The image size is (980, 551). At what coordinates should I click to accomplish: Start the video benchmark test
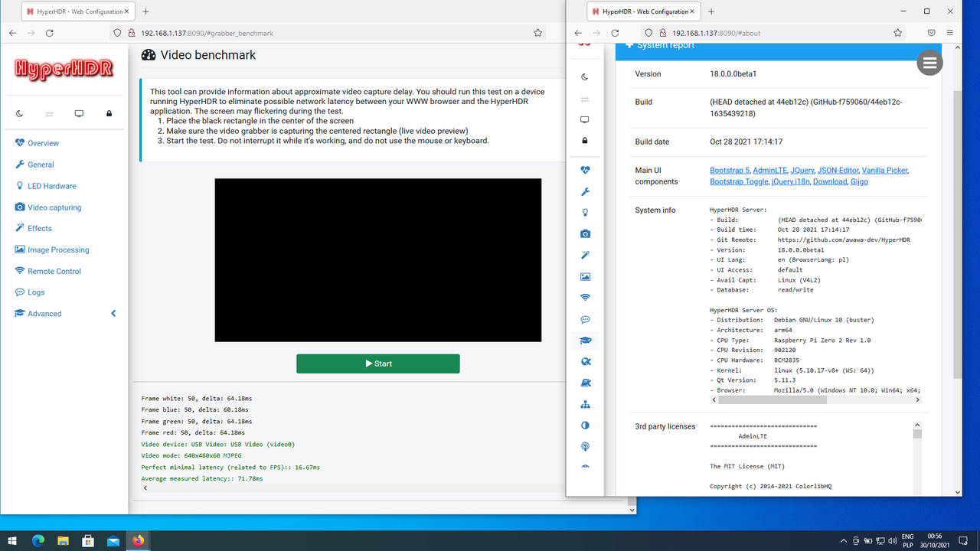coord(378,364)
